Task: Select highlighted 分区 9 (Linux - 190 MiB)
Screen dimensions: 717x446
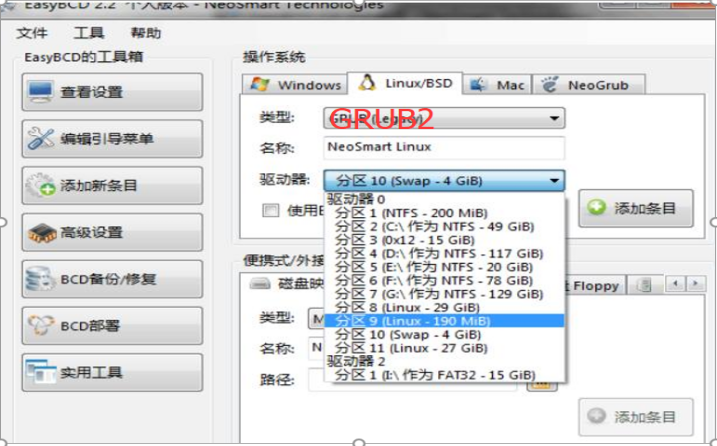Action: [x=444, y=321]
